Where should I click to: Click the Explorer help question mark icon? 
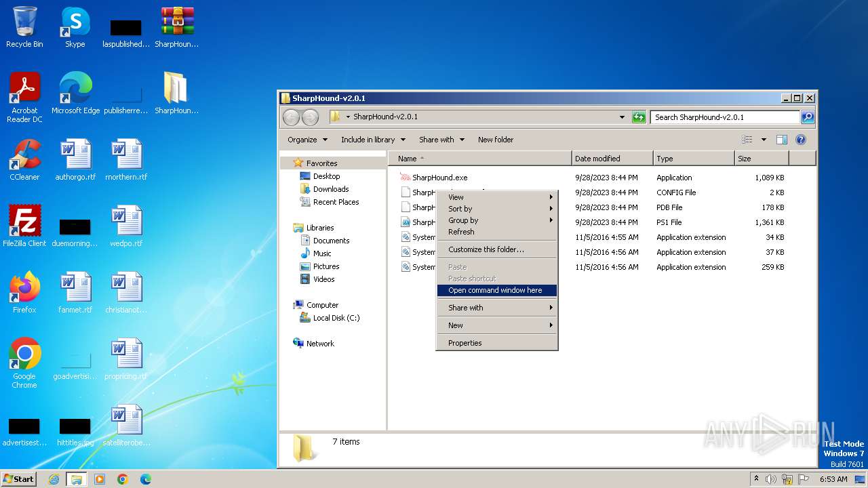click(x=800, y=140)
